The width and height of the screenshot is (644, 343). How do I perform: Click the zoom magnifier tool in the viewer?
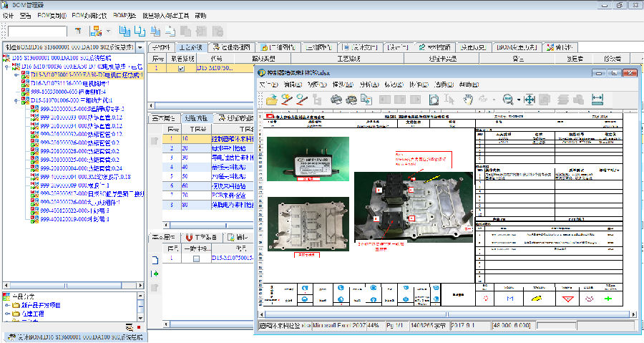click(x=507, y=100)
